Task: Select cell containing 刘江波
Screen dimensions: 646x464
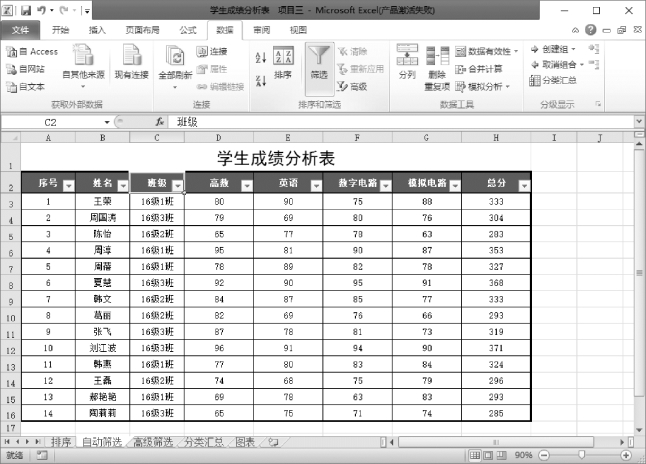Action: [103, 348]
